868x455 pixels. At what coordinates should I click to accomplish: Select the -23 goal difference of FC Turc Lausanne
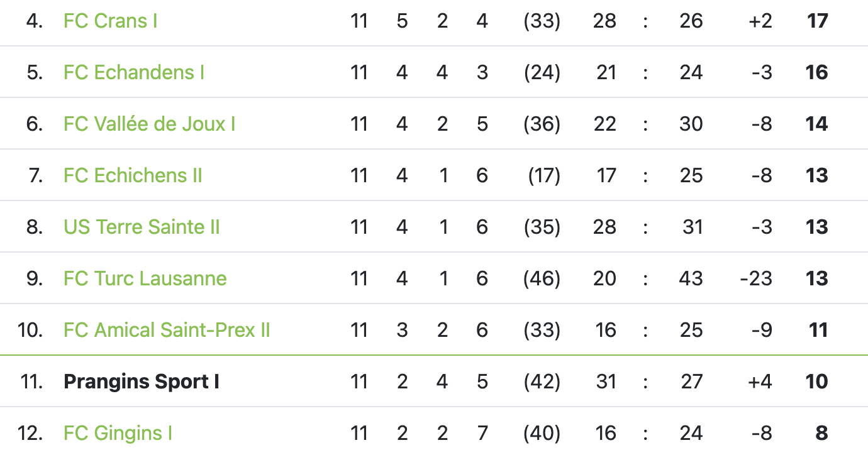point(755,278)
